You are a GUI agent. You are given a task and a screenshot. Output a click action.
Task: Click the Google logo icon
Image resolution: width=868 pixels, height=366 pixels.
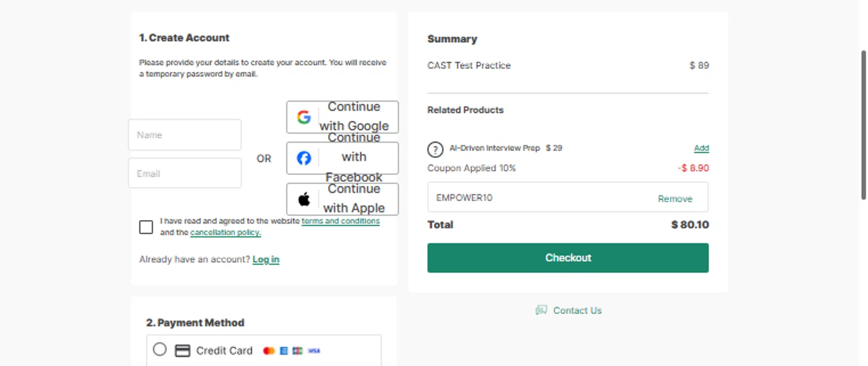tap(304, 117)
